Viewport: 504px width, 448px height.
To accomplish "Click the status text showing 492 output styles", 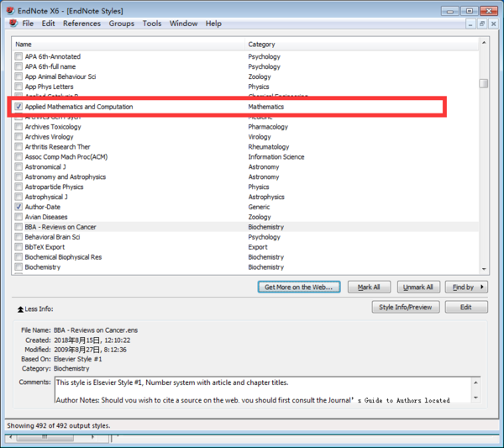I will [59, 425].
